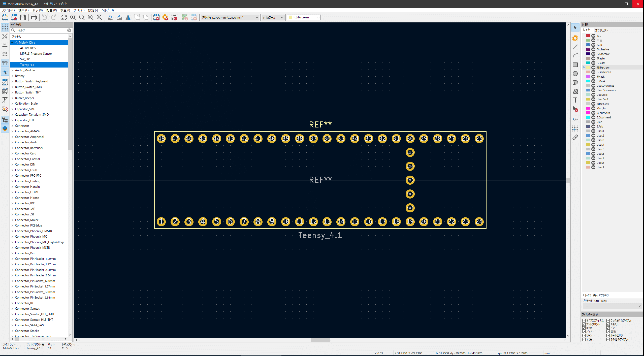Expand the Connector_JST library

tap(12, 214)
